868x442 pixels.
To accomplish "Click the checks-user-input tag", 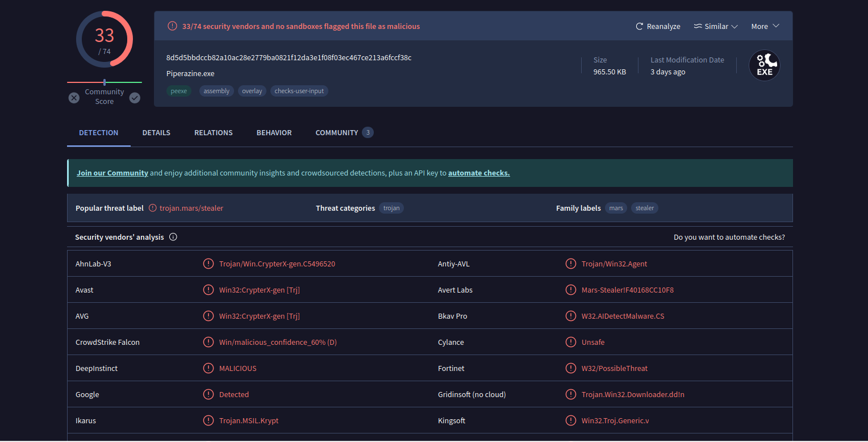I will pos(299,91).
